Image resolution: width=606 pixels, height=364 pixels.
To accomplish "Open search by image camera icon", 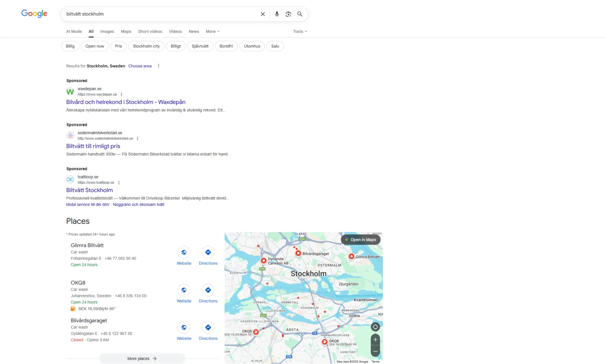I will 288,14.
